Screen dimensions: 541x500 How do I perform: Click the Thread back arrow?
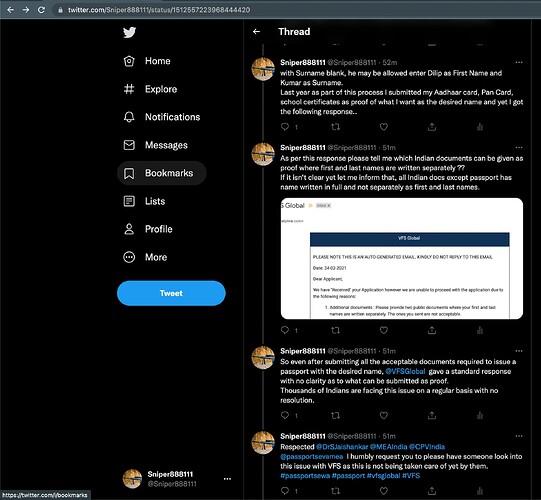pyautogui.click(x=256, y=32)
